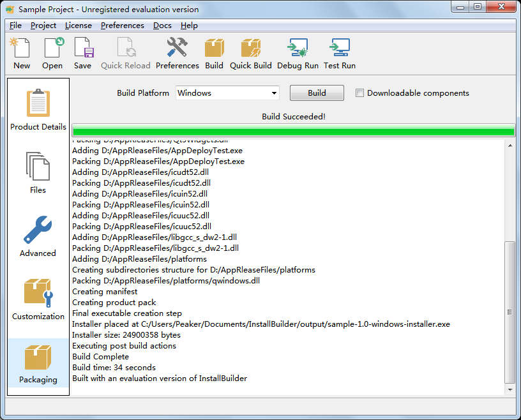The height and width of the screenshot is (420, 521).
Task: Click the build log scrollbar
Action: click(511, 268)
